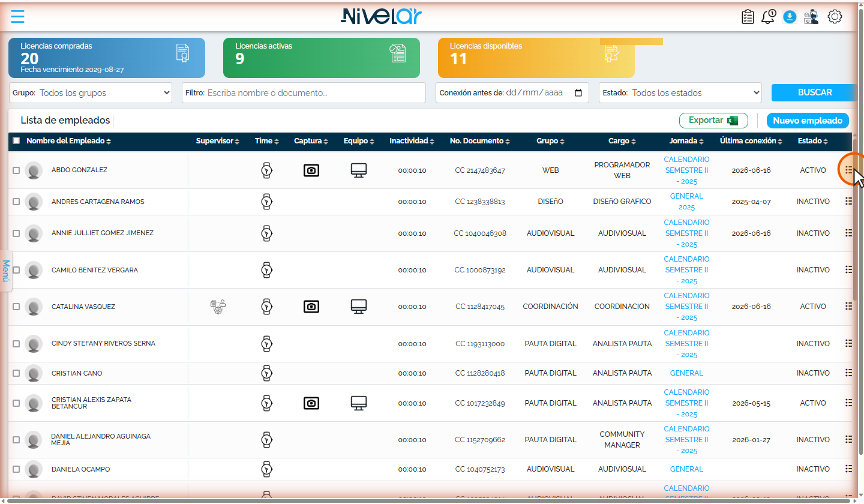Image resolution: width=864 pixels, height=504 pixels.
Task: Click the camera capture icon for Abdo Gonzalez
Action: 311,170
